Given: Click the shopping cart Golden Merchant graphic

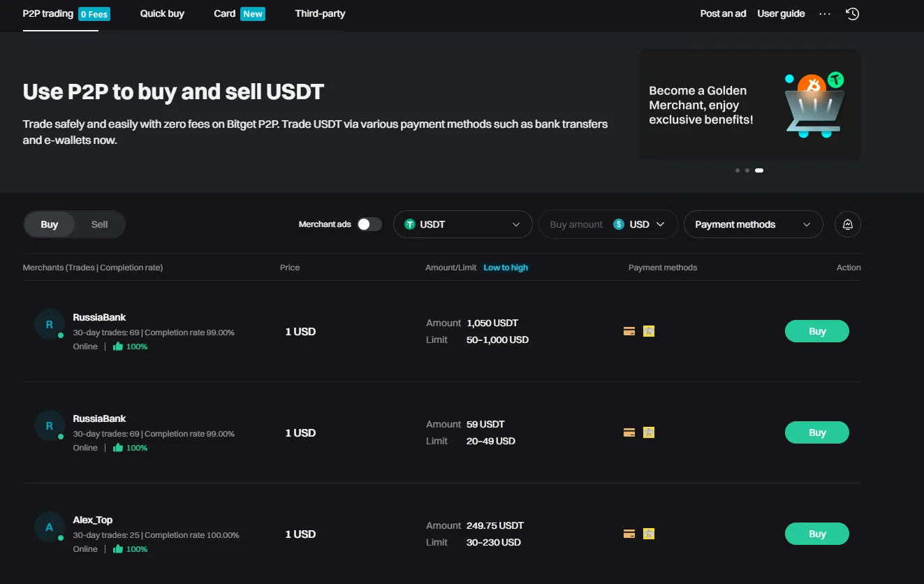Looking at the screenshot, I should 814,103.
